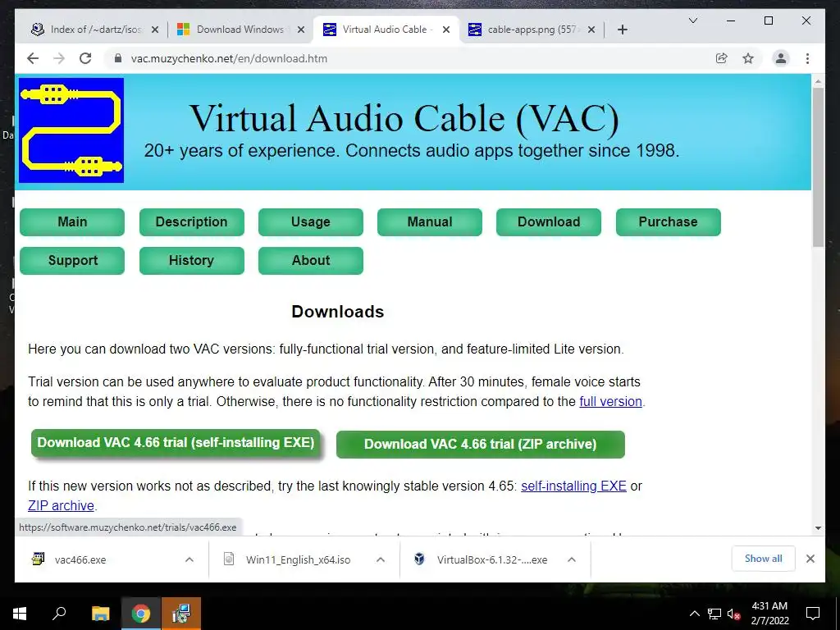This screenshot has width=840, height=630.
Task: Click the forward navigation arrow
Action: pyautogui.click(x=59, y=58)
